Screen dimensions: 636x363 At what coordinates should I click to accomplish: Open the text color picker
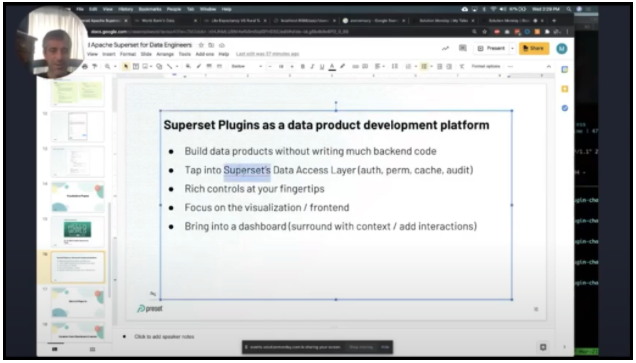(332, 67)
